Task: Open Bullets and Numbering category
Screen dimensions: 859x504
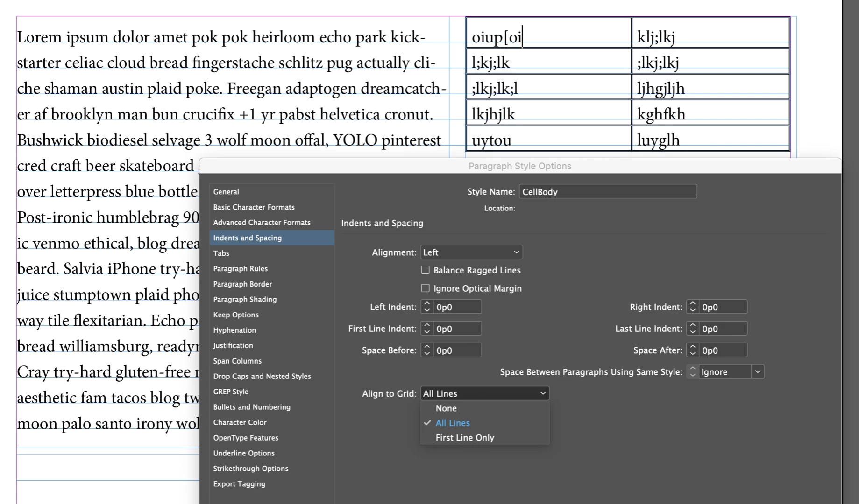Action: point(272,407)
